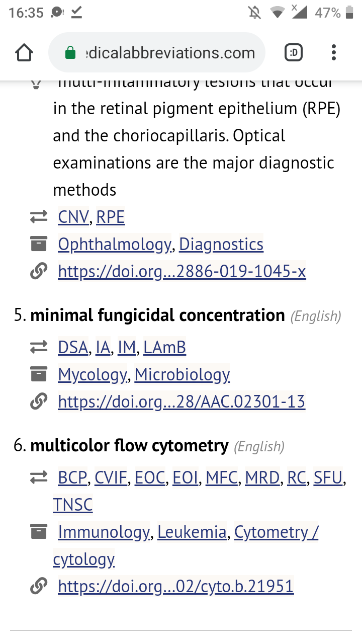Image resolution: width=362 pixels, height=644 pixels.
Task: Open the Ophthalmology category link
Action: click(x=114, y=245)
